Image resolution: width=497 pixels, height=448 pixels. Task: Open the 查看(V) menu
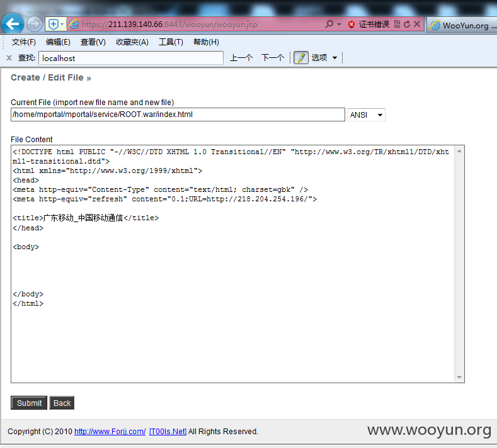(x=93, y=42)
